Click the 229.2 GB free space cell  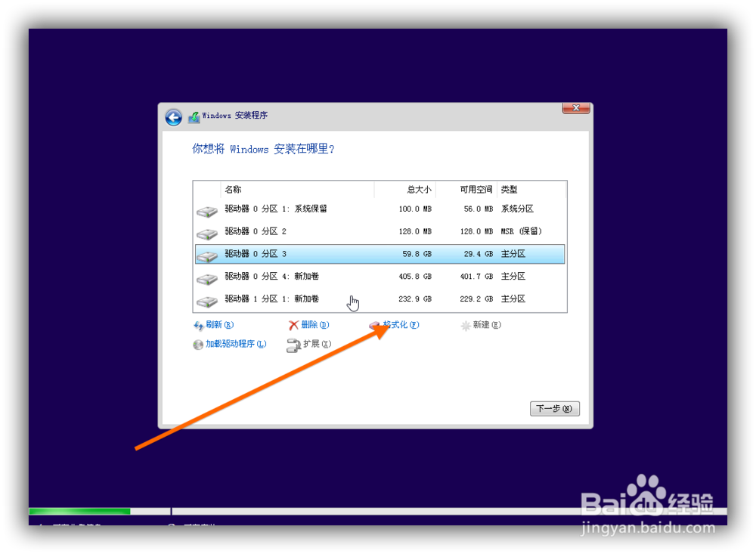[476, 299]
